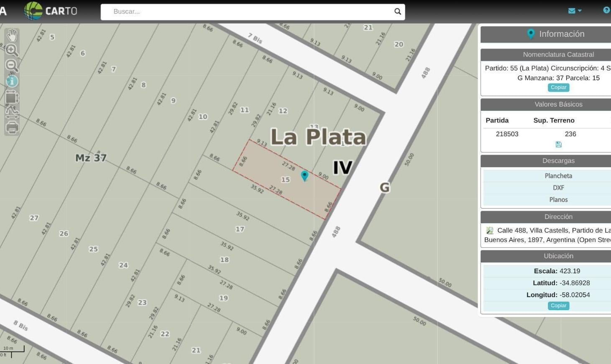Viewport: 611px width, 364px height.
Task: Click the Partida value 218503
Action: [x=507, y=134]
